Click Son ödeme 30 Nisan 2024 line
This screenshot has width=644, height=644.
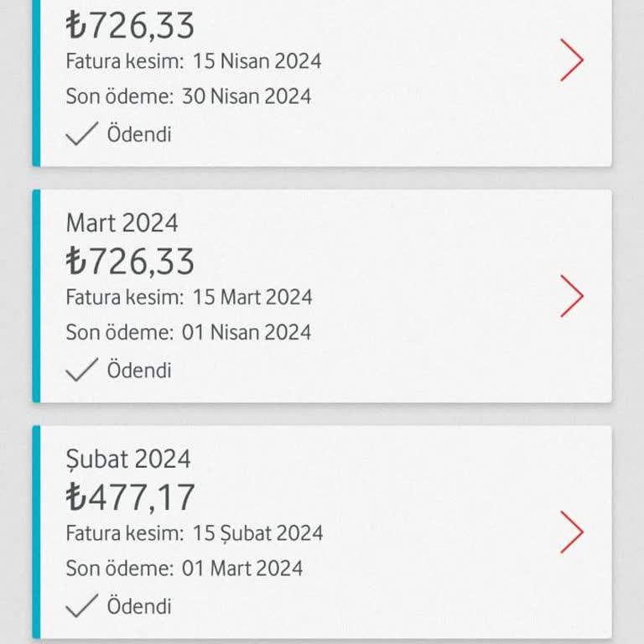coord(188,96)
